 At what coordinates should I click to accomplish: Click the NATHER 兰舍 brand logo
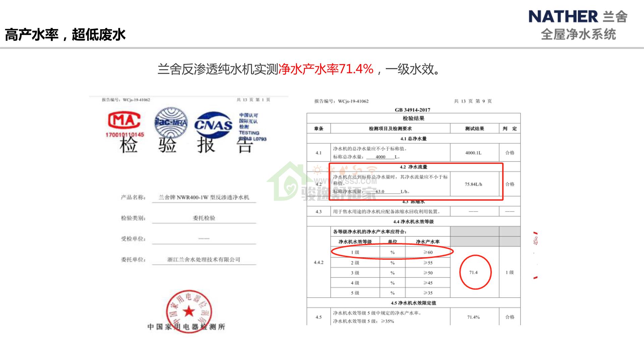point(578,17)
